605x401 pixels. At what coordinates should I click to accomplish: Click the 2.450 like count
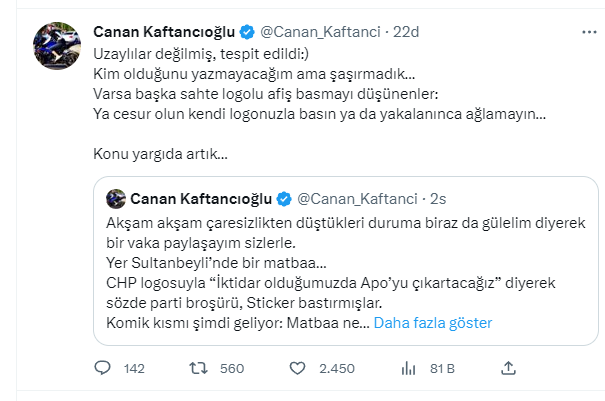pos(337,369)
